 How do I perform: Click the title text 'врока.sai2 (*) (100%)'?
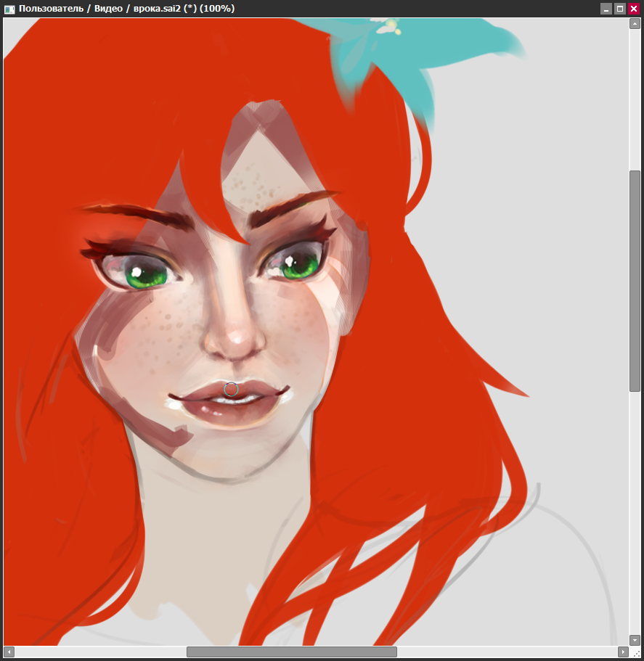coord(184,9)
